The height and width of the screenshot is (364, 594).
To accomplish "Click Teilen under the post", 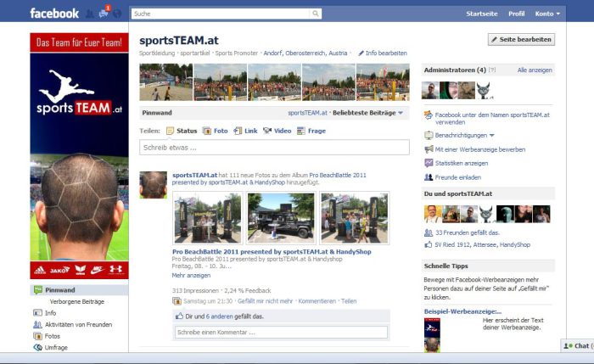I will (x=349, y=301).
